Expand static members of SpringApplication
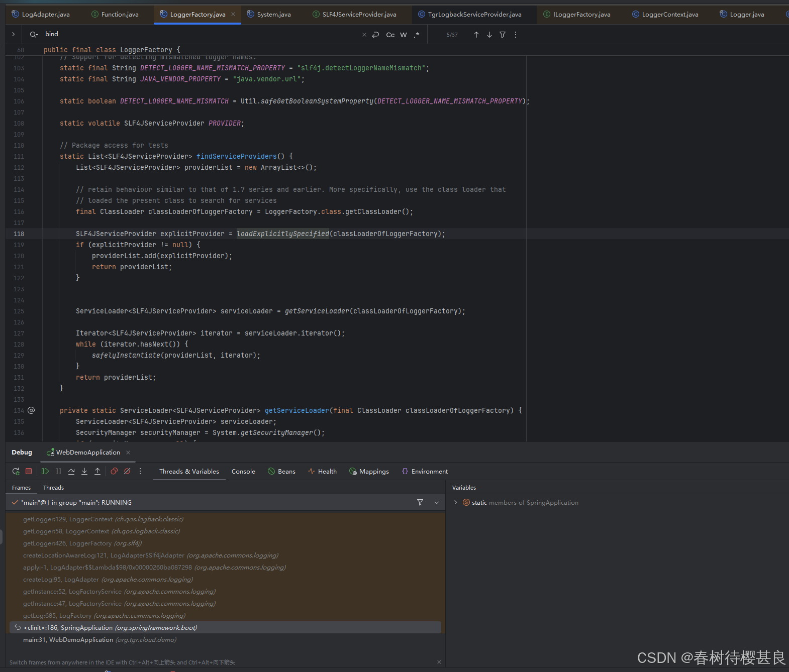Screen dimensions: 789x672 point(455,502)
